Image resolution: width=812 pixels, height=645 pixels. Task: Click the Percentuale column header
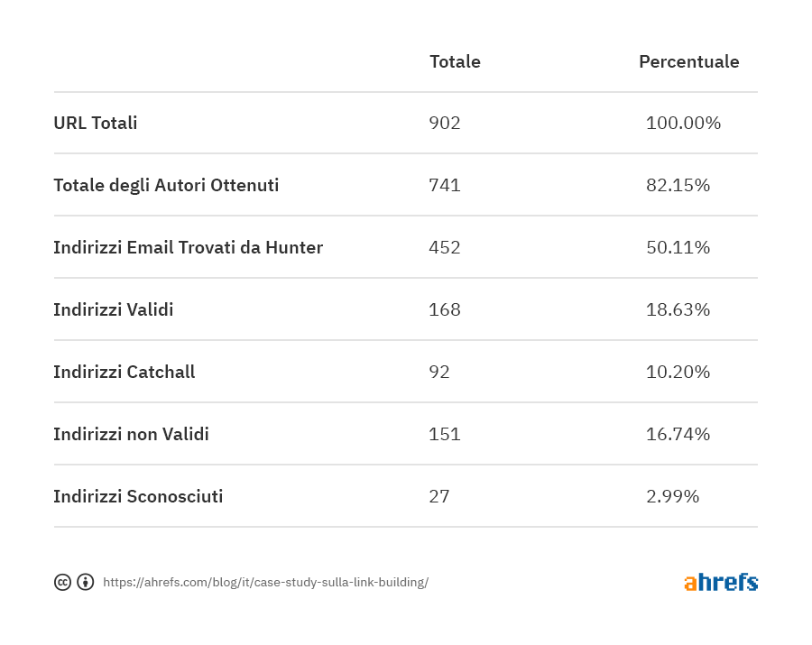tap(688, 61)
